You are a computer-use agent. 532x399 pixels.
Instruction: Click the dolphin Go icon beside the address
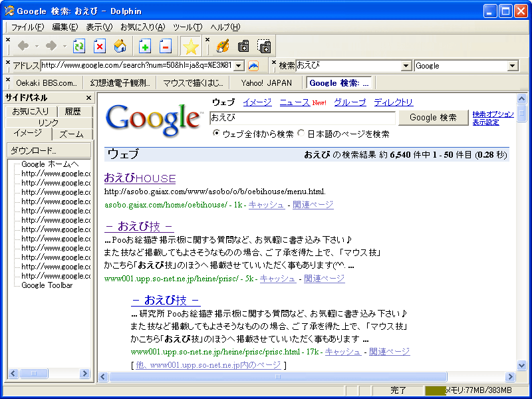(x=253, y=65)
